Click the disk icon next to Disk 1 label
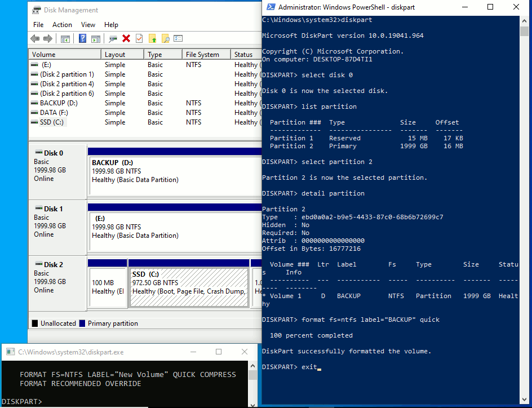 click(x=39, y=209)
